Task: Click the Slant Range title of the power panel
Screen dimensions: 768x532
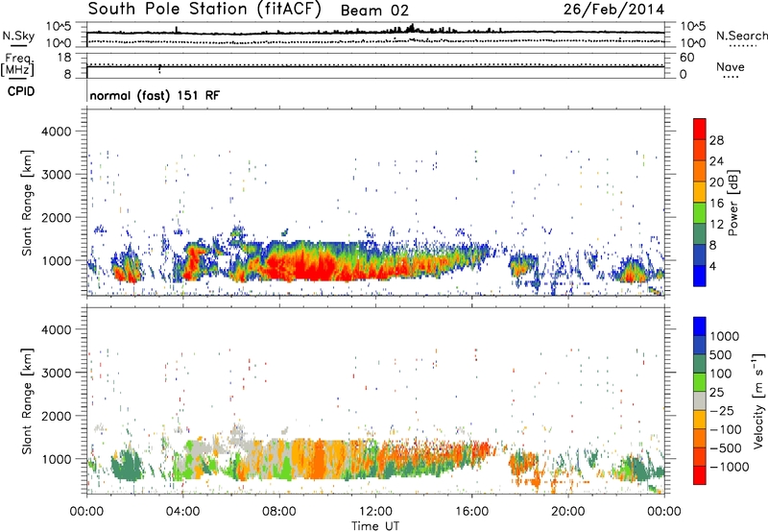Action: click(27, 203)
